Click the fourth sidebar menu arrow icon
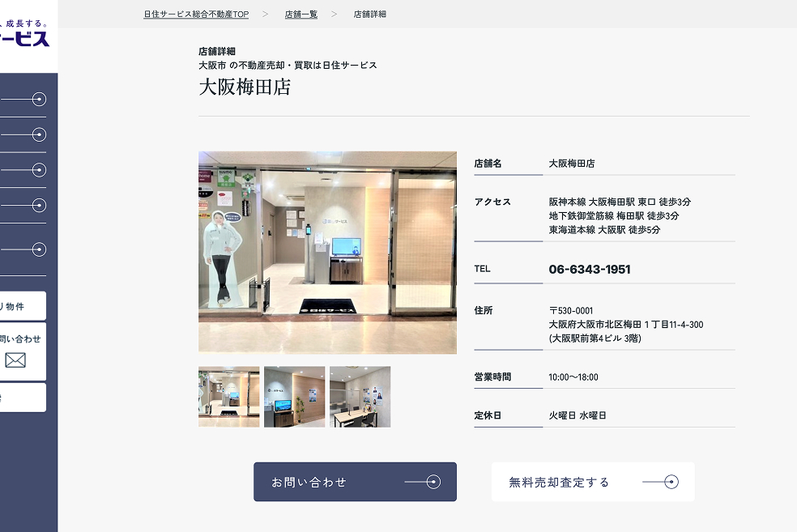The image size is (797, 532). click(39, 206)
